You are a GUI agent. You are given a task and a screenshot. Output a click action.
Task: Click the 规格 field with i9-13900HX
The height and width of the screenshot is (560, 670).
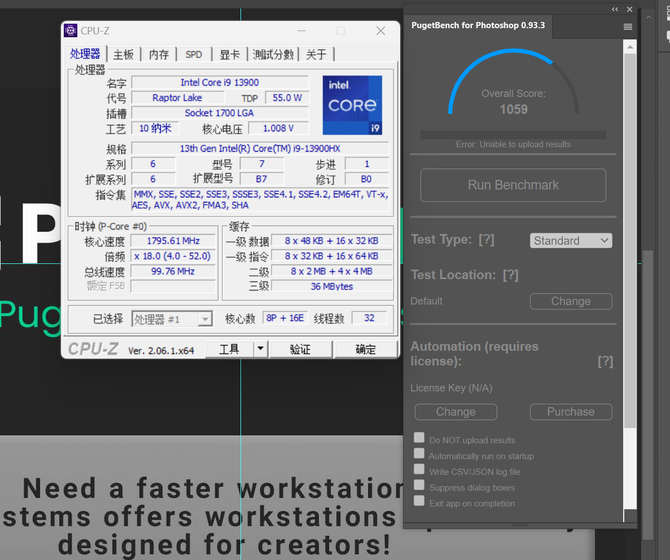tap(260, 149)
